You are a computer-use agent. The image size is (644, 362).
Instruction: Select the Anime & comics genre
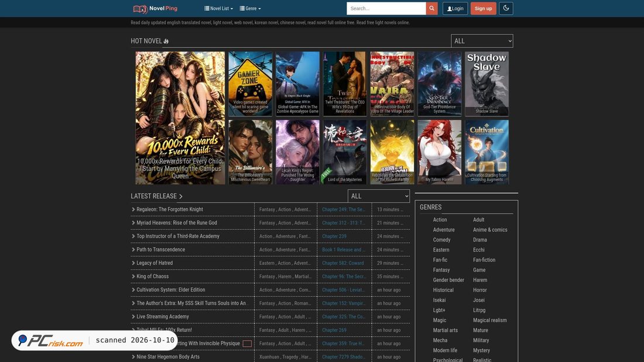tap(490, 230)
